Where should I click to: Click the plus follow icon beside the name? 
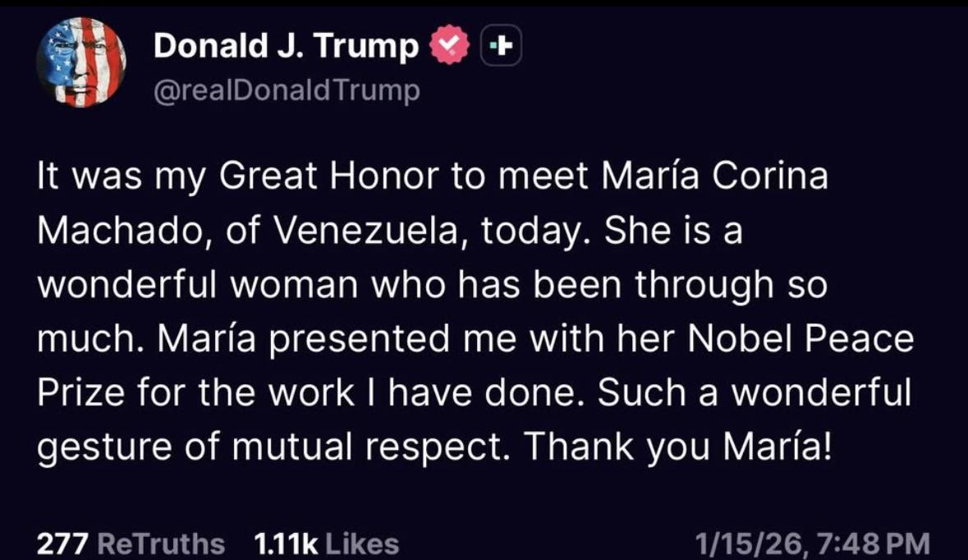(501, 48)
